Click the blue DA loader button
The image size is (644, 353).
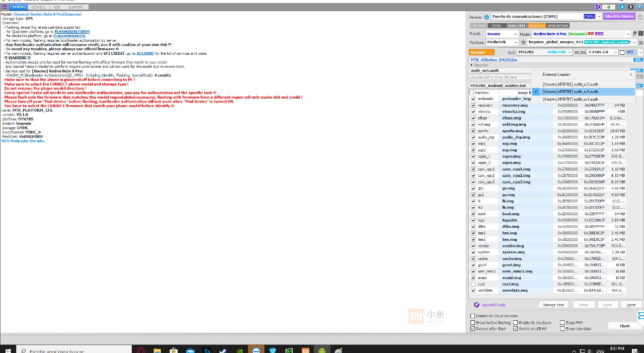coord(637,59)
